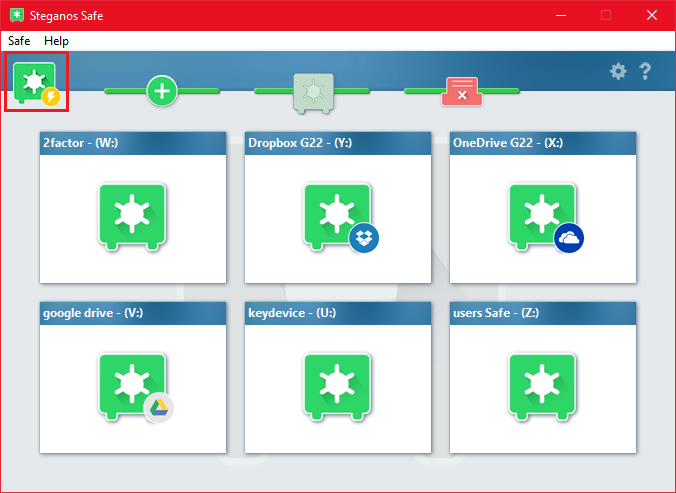The image size is (676, 493).
Task: Click the question mark help icon
Action: pyautogui.click(x=645, y=71)
